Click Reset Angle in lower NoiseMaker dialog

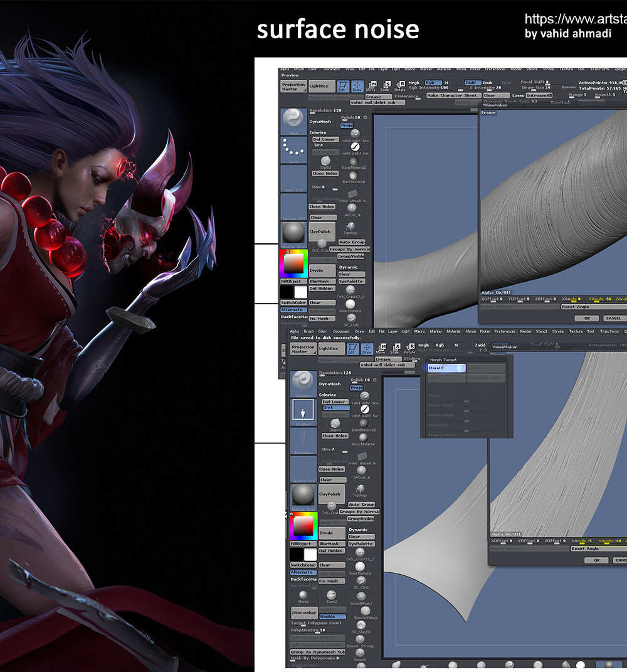[598, 548]
